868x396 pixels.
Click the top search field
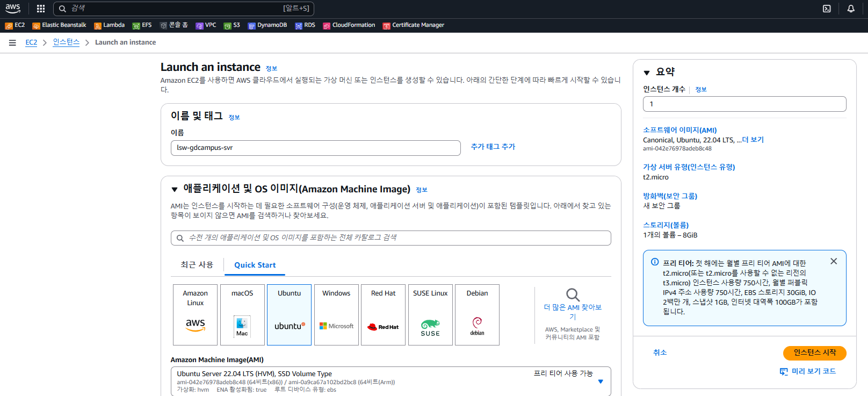click(x=184, y=9)
